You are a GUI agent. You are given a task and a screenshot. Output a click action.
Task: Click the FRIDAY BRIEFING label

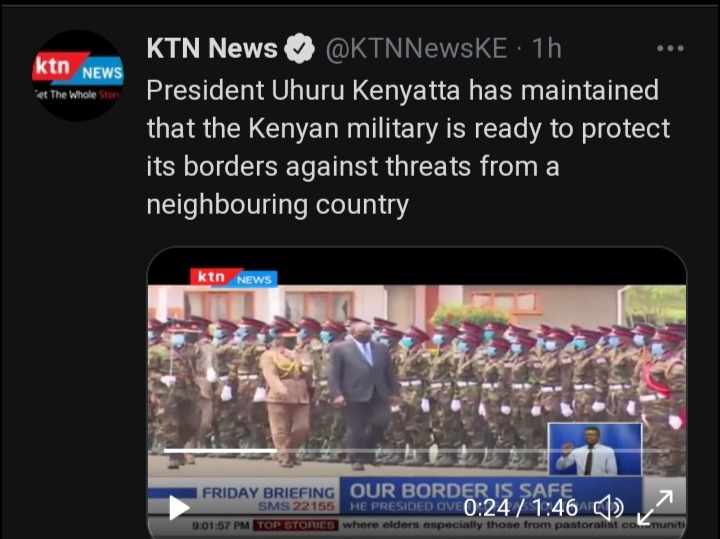pos(268,493)
